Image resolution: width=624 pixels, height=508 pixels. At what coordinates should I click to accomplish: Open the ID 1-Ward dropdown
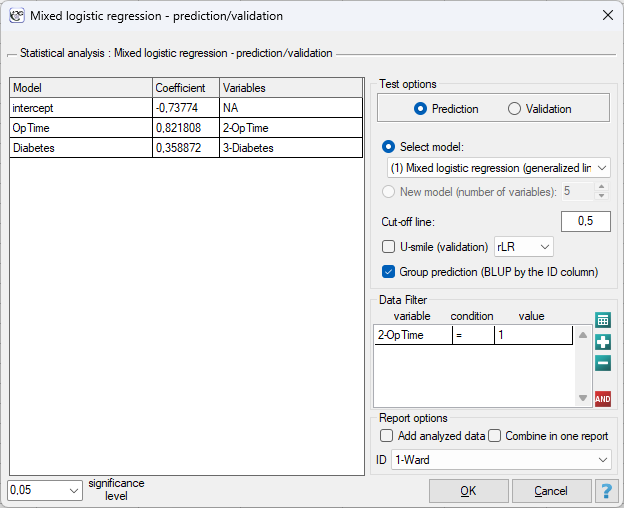pos(501,460)
